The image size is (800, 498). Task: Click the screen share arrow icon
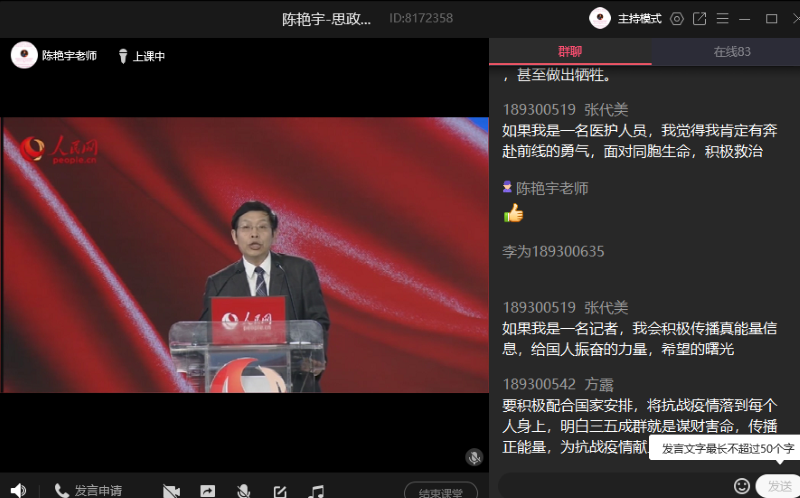[x=207, y=491]
